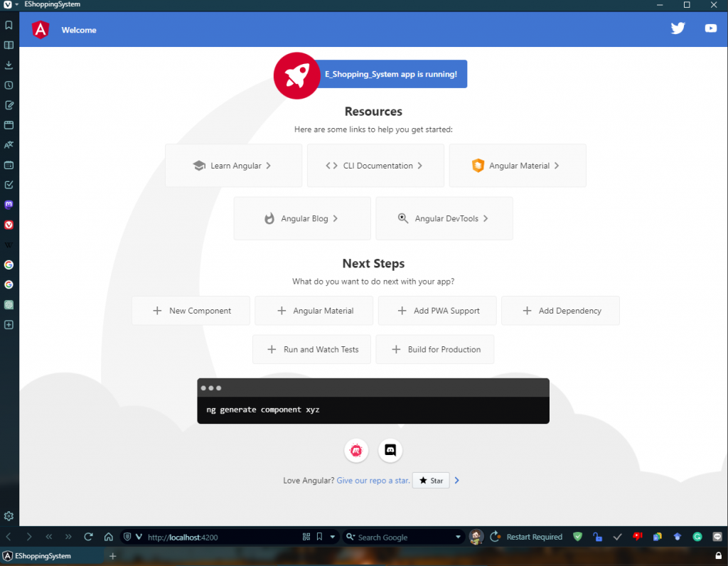This screenshot has width=728, height=566.
Task: Bookmark this page from address bar
Action: [319, 537]
